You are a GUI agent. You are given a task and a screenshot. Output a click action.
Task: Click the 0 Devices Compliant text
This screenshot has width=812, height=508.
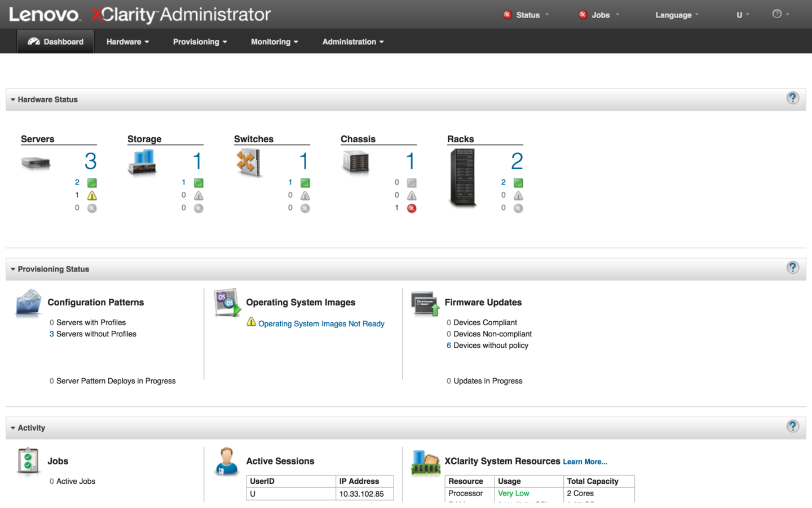click(x=482, y=323)
